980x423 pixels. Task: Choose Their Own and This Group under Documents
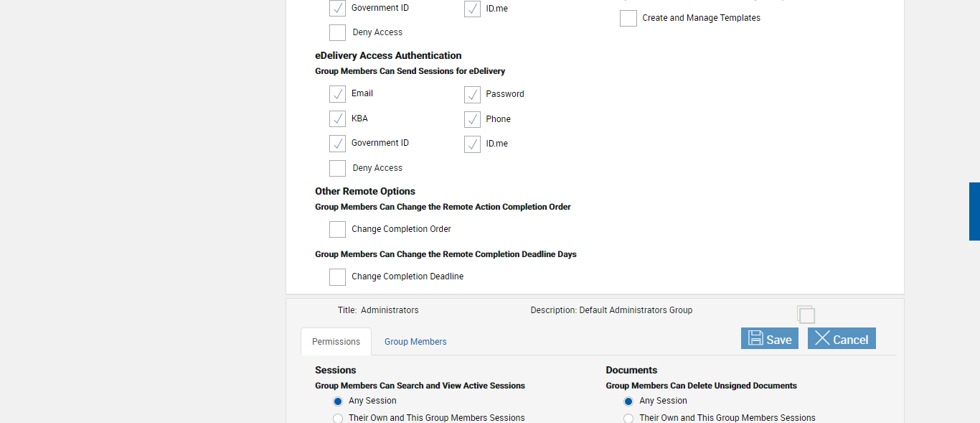coord(628,418)
